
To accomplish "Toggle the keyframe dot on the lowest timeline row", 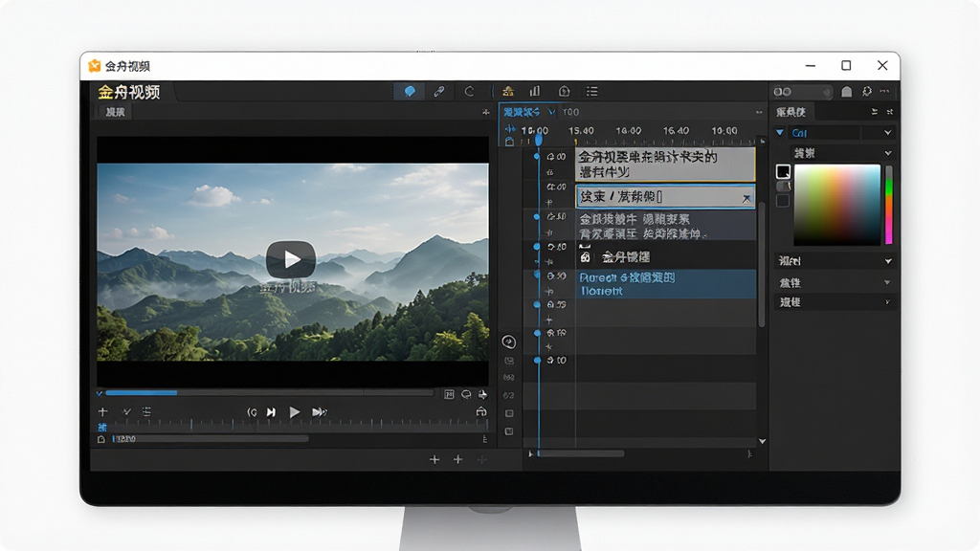I will tap(536, 361).
